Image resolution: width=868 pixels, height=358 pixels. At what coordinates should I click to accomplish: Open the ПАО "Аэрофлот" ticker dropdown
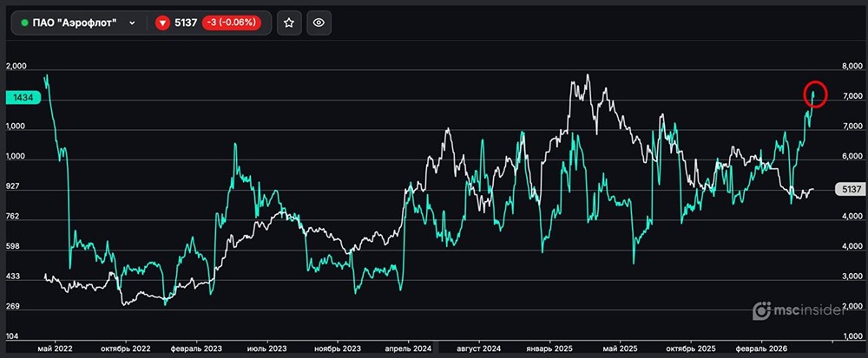(x=78, y=23)
